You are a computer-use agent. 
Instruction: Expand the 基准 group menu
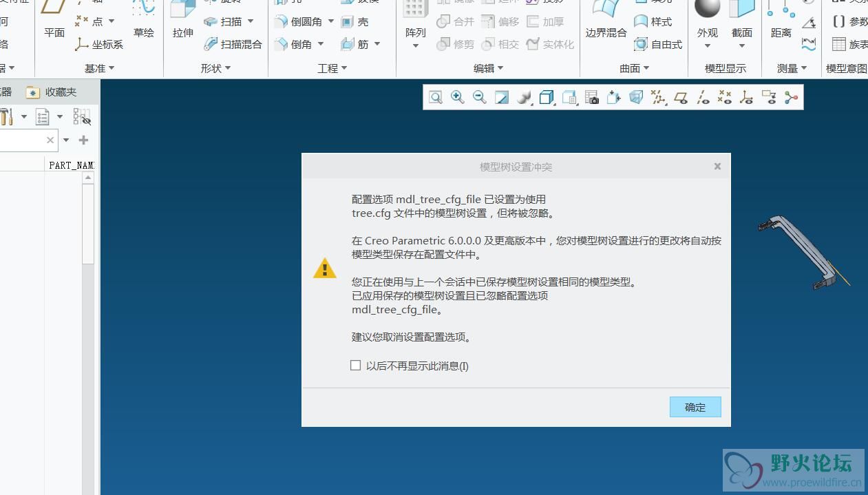pyautogui.click(x=99, y=68)
